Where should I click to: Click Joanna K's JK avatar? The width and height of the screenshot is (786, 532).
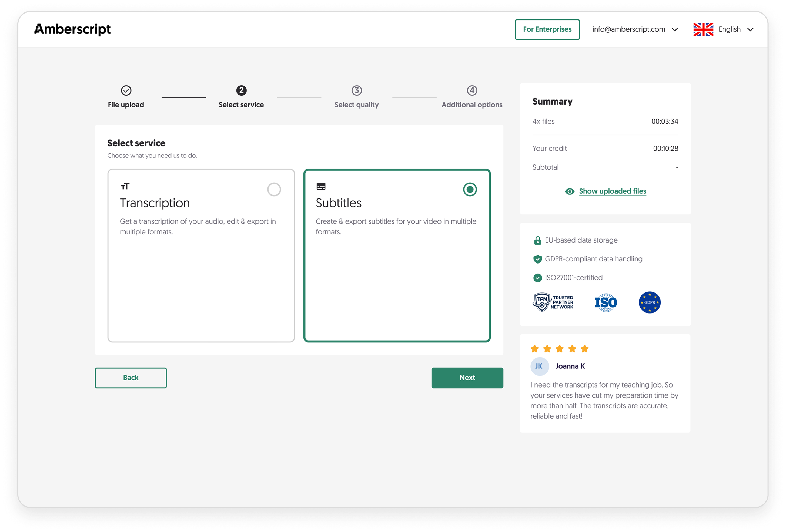[539, 366]
